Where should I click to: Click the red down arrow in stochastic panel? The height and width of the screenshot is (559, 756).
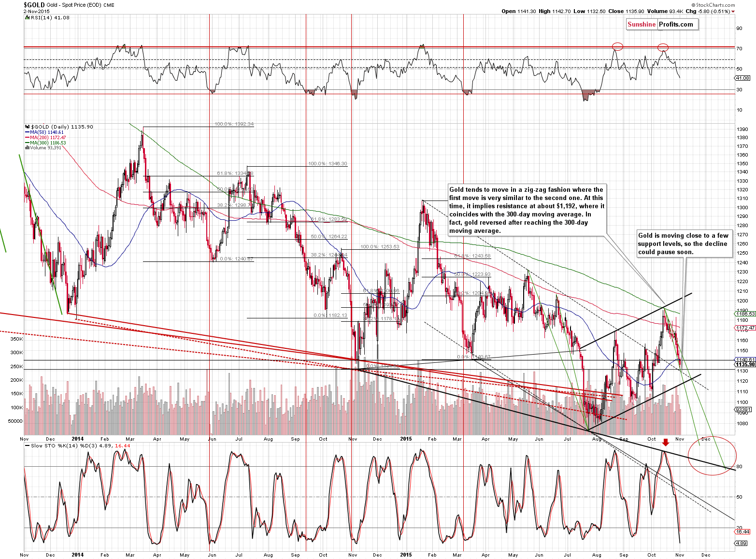pyautogui.click(x=666, y=442)
